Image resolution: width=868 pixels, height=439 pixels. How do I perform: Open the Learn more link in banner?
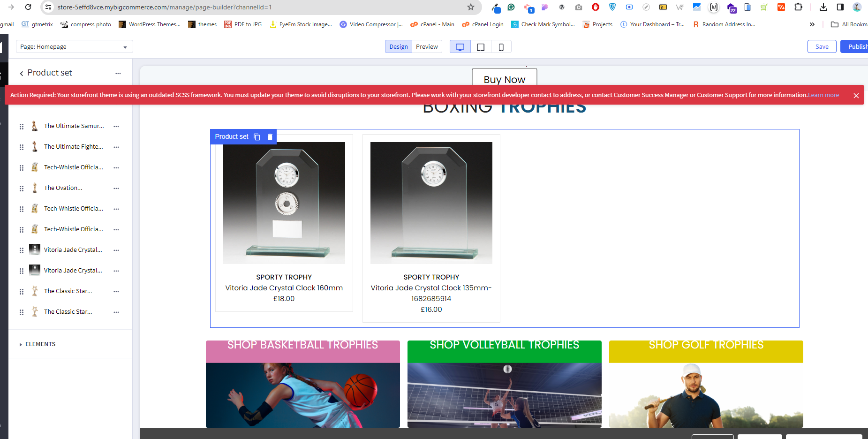pos(823,95)
